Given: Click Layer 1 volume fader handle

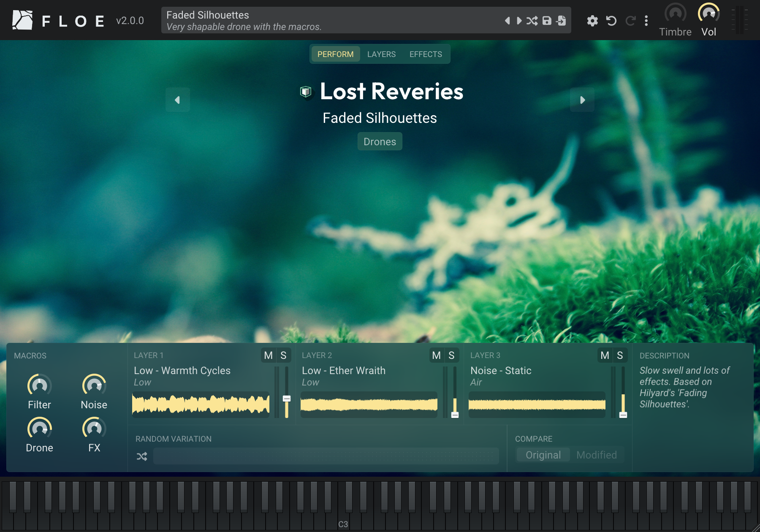Looking at the screenshot, I should [x=287, y=399].
